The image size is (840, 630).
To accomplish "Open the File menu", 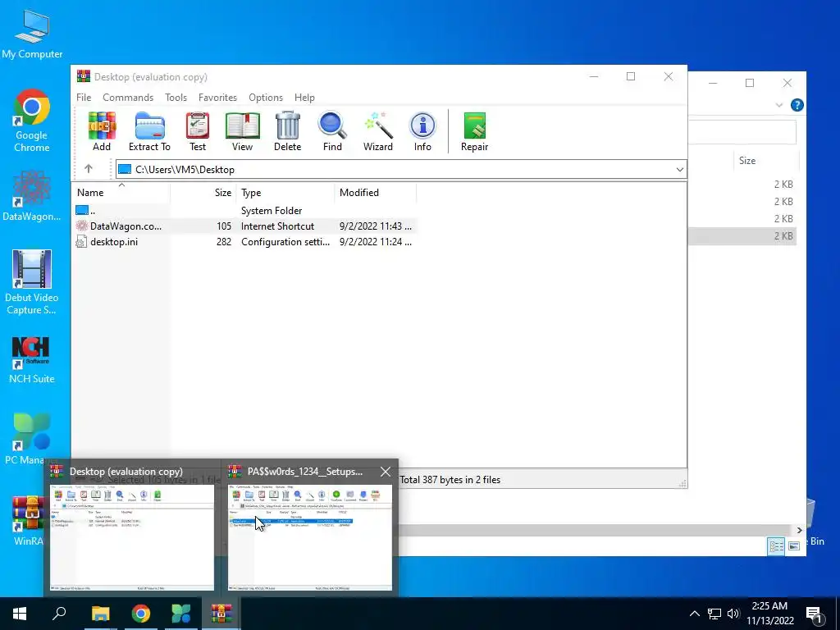I will [x=84, y=98].
